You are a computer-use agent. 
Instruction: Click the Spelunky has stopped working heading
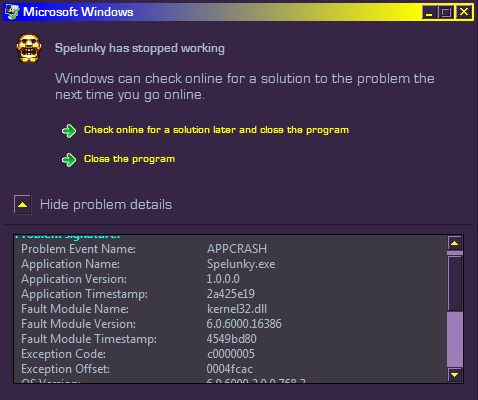coord(140,48)
